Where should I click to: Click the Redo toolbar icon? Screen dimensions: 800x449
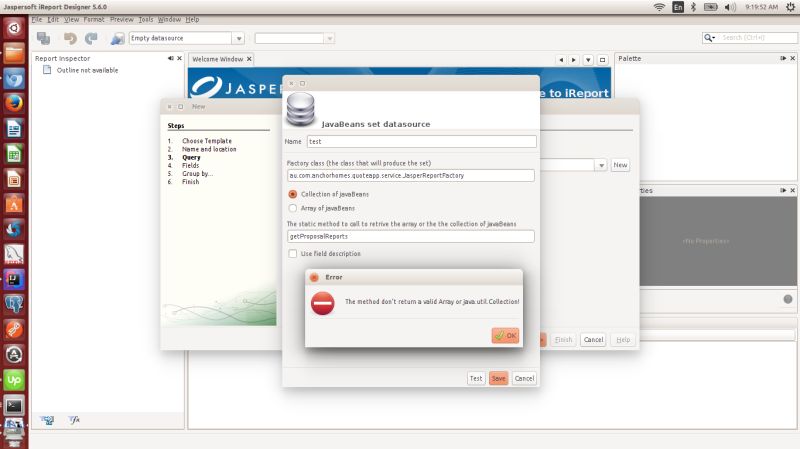pos(91,38)
